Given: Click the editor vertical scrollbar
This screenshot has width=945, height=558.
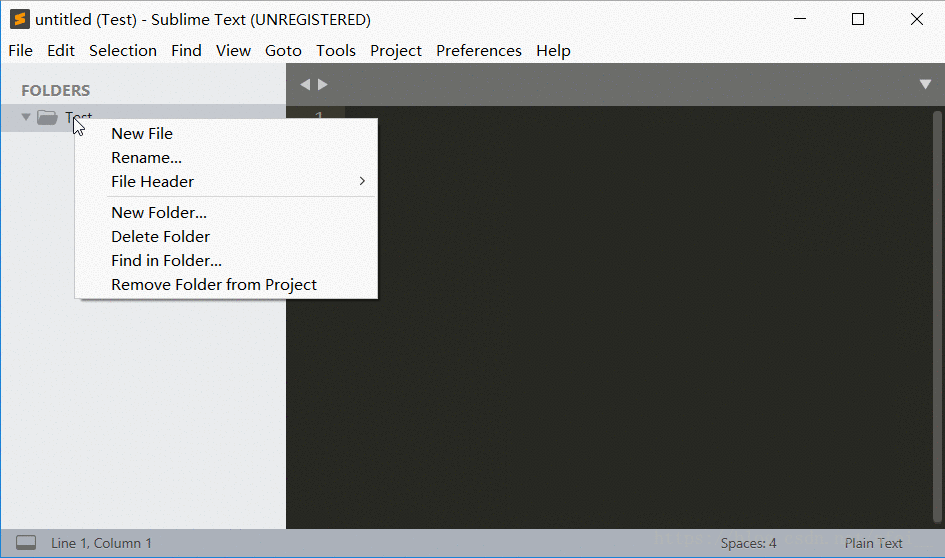Looking at the screenshot, I should [x=937, y=316].
